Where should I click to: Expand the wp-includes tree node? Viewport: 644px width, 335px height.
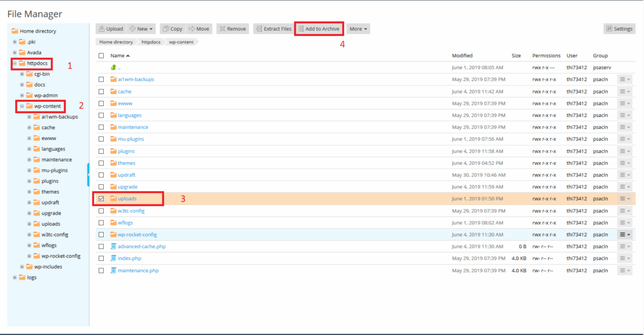pos(21,266)
